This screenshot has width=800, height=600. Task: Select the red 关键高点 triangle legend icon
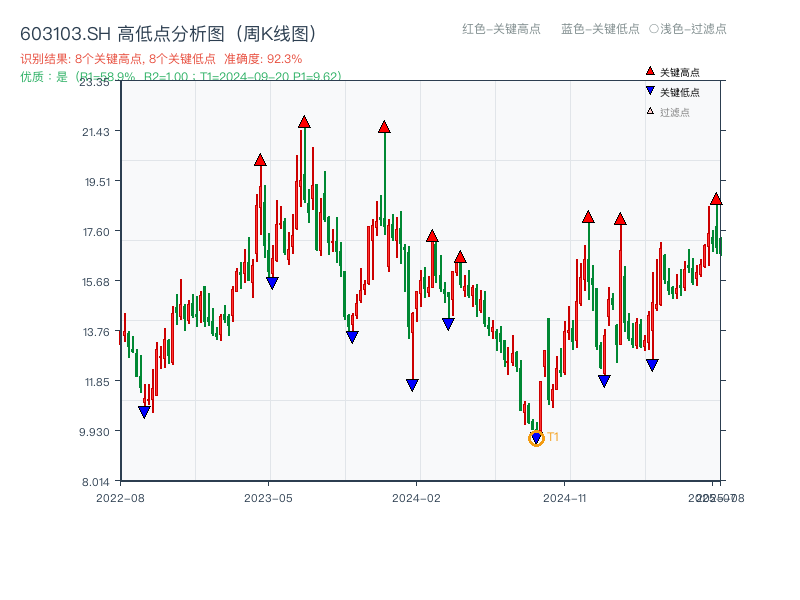[648, 70]
